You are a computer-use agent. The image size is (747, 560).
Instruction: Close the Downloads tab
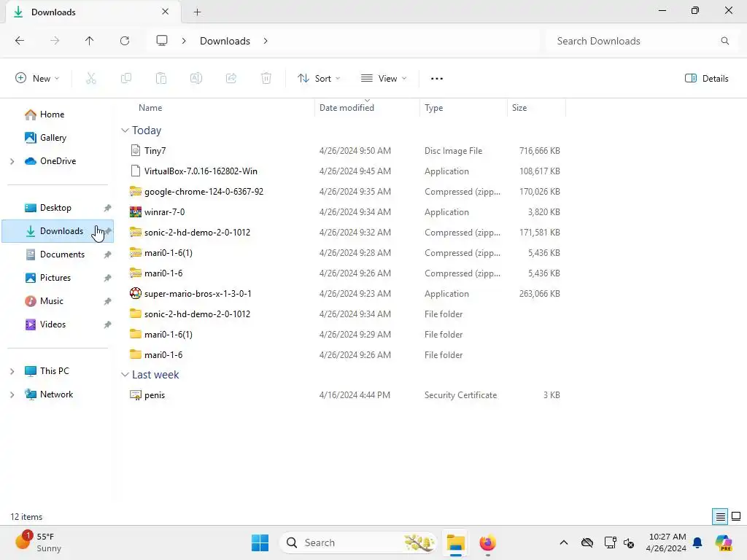pyautogui.click(x=166, y=12)
